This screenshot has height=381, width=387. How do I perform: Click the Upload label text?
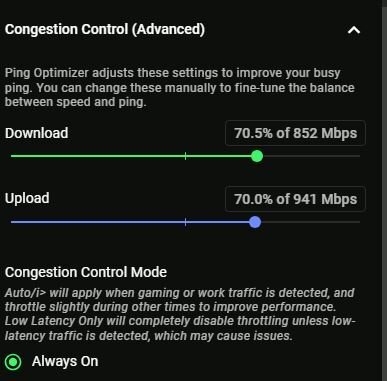click(27, 198)
